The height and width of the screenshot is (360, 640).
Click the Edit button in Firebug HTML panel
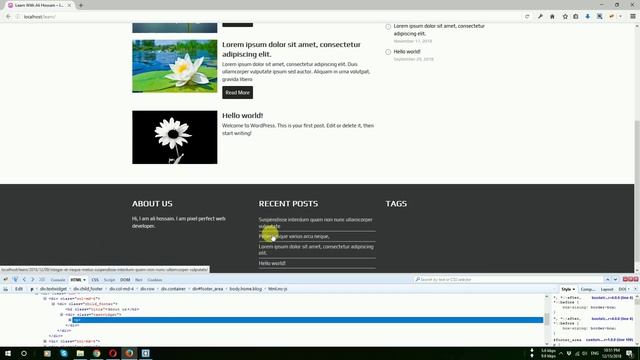pyautogui.click(x=19, y=289)
